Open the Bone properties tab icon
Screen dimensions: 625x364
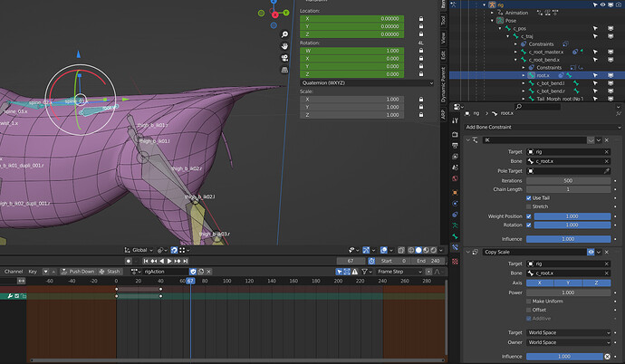pos(455,236)
